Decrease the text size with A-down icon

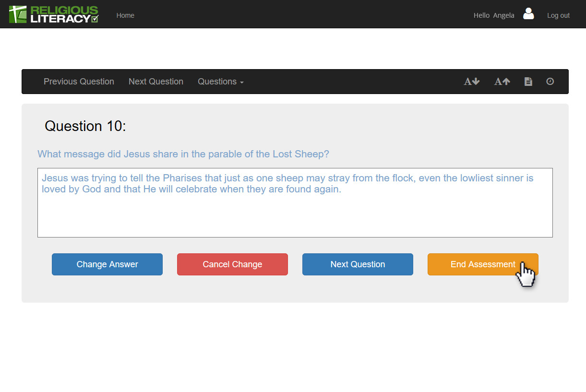[x=471, y=82]
